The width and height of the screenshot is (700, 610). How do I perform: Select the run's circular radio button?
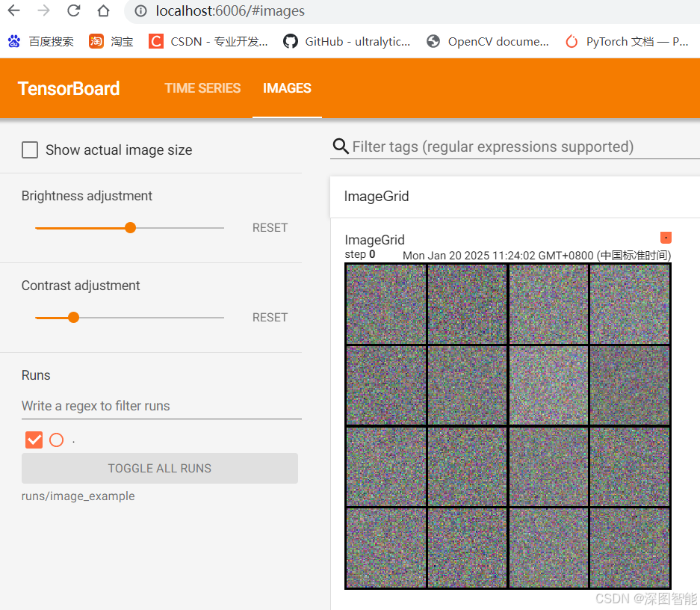pyautogui.click(x=56, y=440)
